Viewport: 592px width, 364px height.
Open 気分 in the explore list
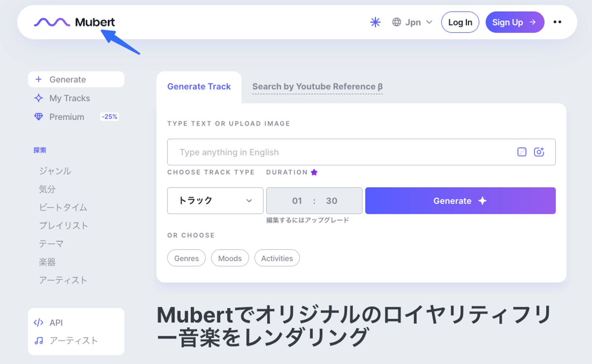(x=47, y=189)
